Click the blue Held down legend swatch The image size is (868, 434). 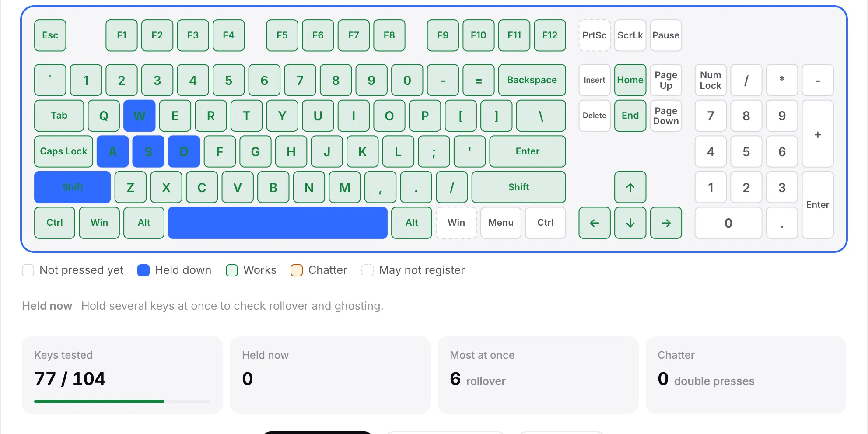coord(143,270)
